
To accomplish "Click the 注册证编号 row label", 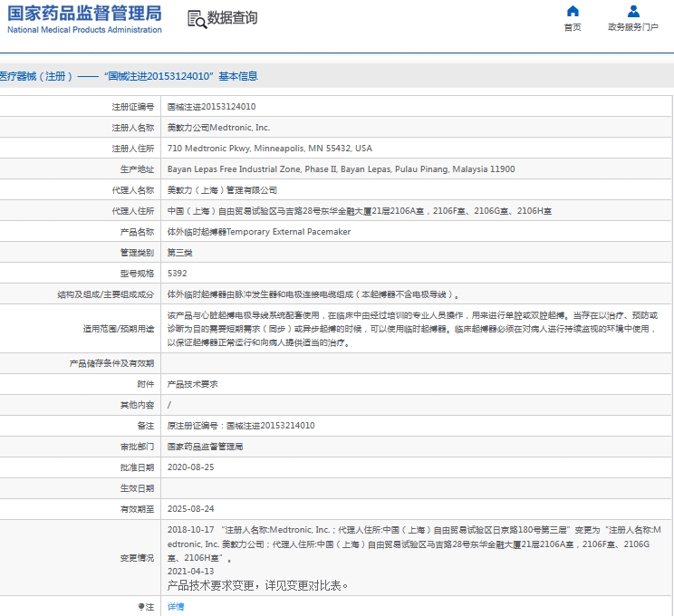I will (x=133, y=107).
